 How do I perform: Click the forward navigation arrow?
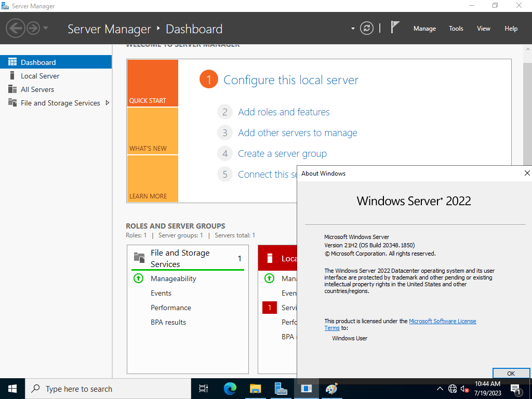click(x=33, y=28)
